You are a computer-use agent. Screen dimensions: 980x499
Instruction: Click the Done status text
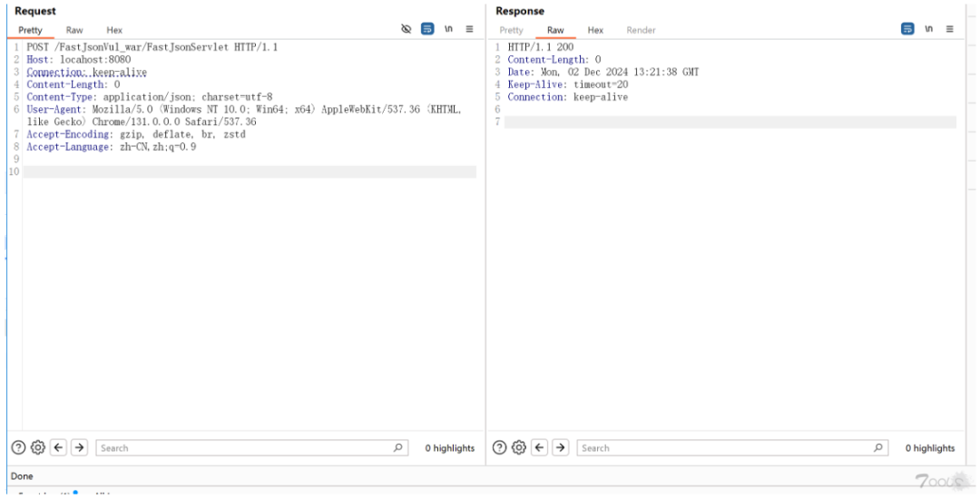pos(22,476)
